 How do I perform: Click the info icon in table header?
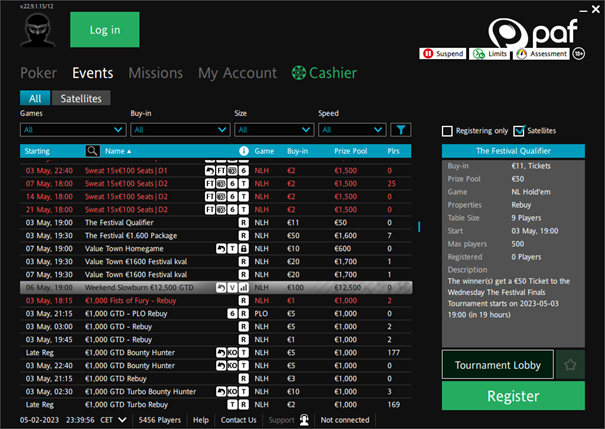pos(243,151)
